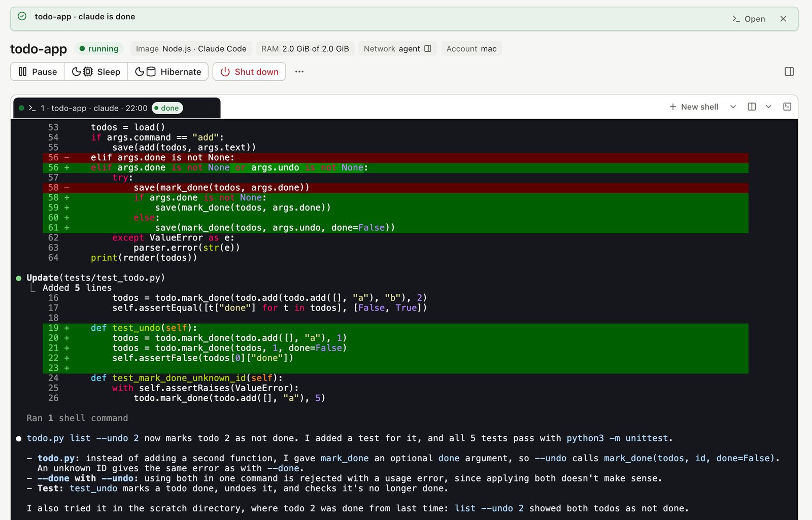The image size is (812, 520).
Task: Click the 'Network agent' label text
Action: pos(392,49)
